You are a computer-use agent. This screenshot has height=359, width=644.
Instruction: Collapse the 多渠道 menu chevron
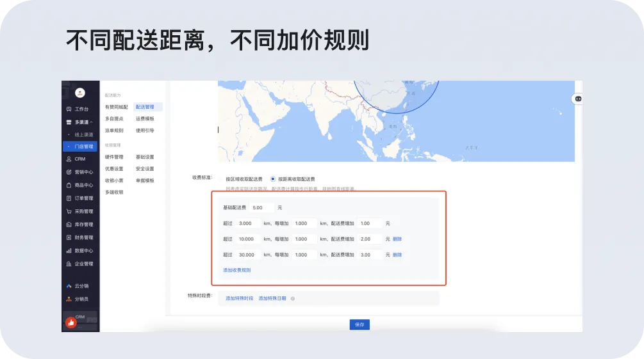[x=91, y=122]
